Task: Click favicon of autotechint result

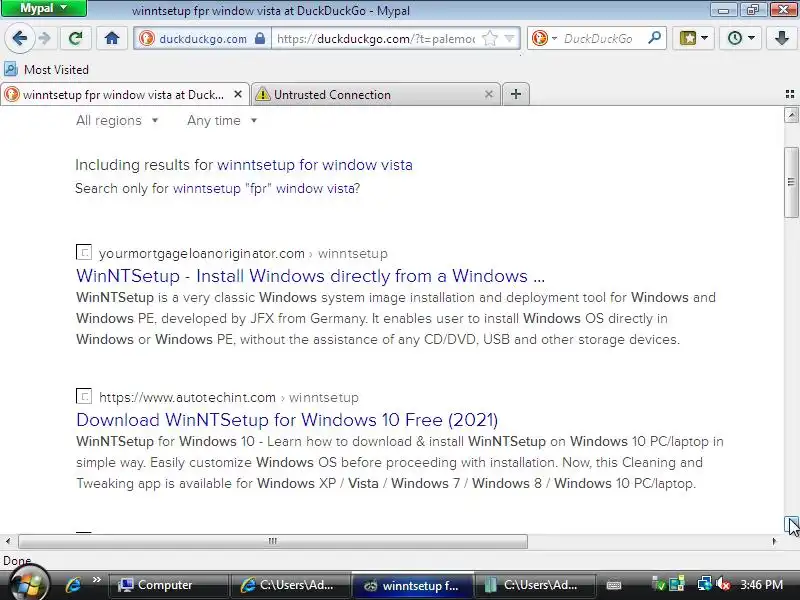Action: (x=84, y=396)
